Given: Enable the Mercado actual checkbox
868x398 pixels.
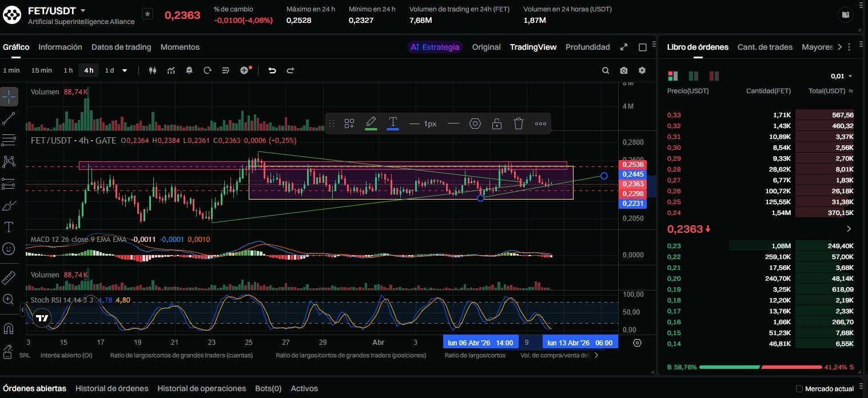Looking at the screenshot, I should coord(799,389).
